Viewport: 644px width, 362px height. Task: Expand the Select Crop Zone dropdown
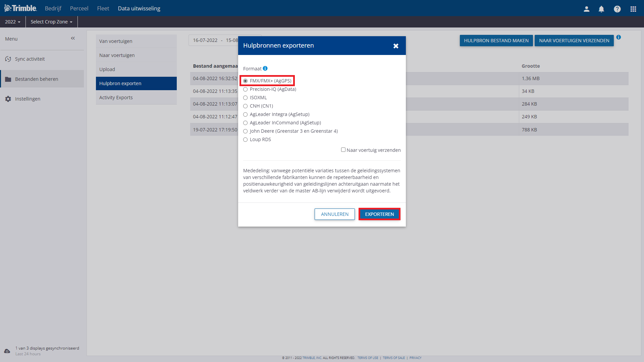51,22
